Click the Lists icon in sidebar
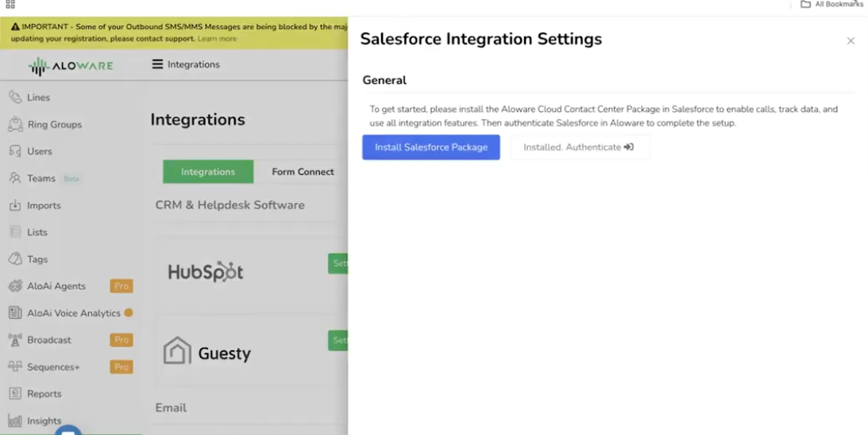This screenshot has width=868, height=435. tap(15, 232)
